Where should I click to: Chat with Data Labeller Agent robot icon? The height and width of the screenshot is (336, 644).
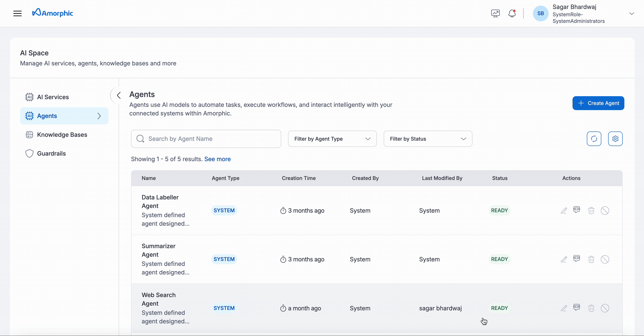coord(577,210)
